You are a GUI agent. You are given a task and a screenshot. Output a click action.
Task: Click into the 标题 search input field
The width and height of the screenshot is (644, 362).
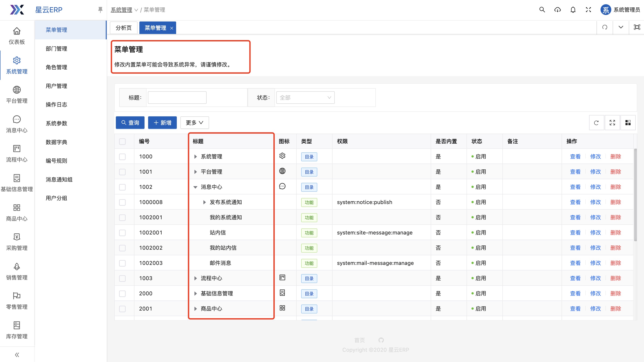177,98
